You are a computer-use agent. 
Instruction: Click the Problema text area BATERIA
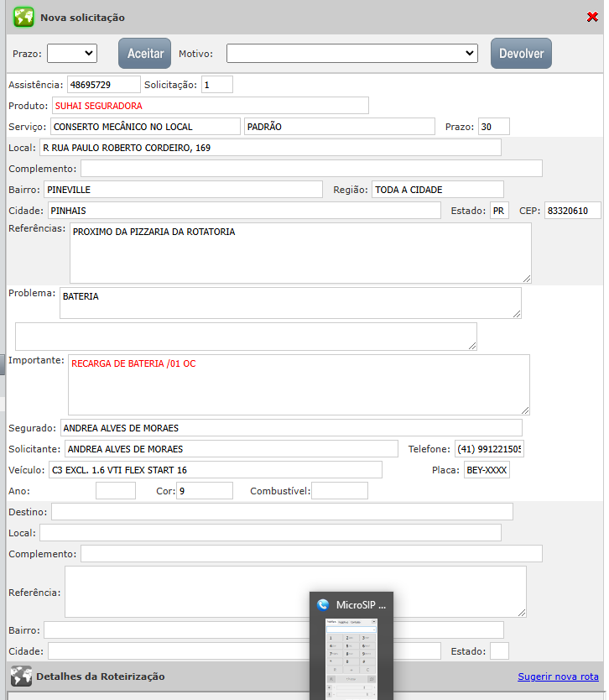click(x=290, y=303)
